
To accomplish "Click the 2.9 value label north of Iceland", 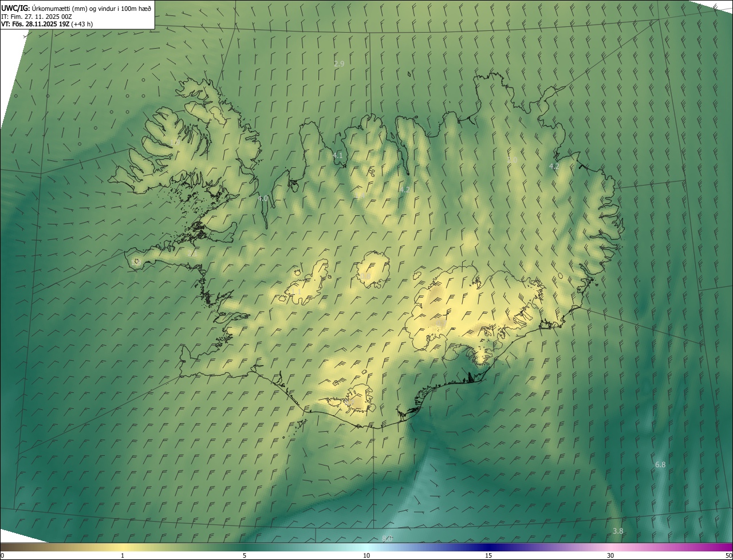I will point(339,64).
